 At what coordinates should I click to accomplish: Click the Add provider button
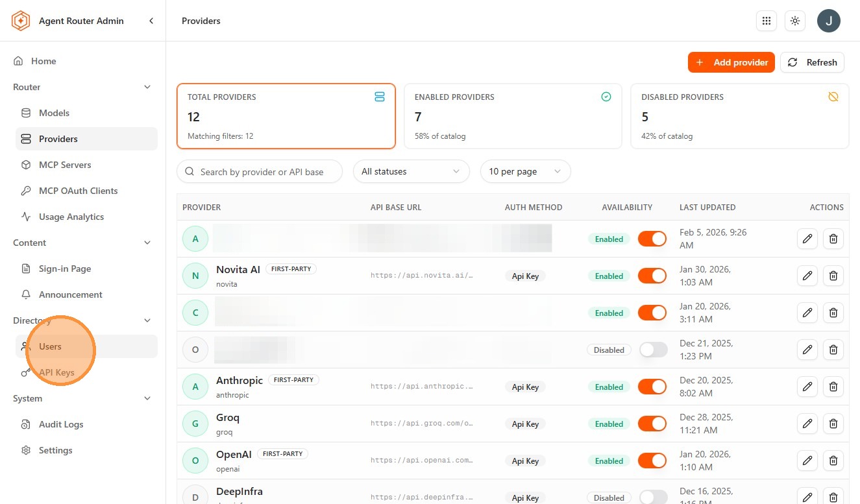(x=731, y=62)
